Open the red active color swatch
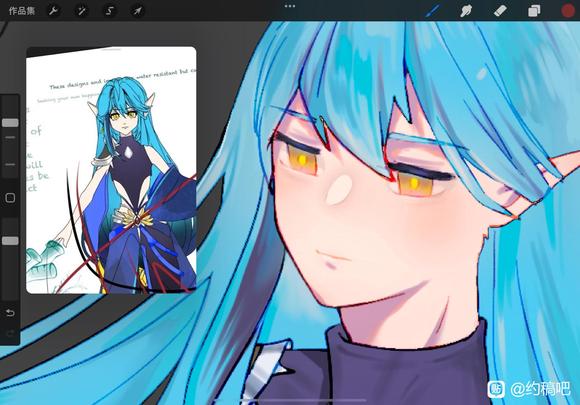This screenshot has width=580, height=405. (x=568, y=11)
